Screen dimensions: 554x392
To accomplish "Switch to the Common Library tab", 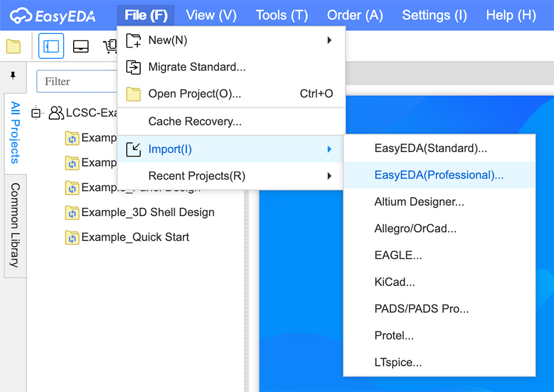I will [x=15, y=225].
